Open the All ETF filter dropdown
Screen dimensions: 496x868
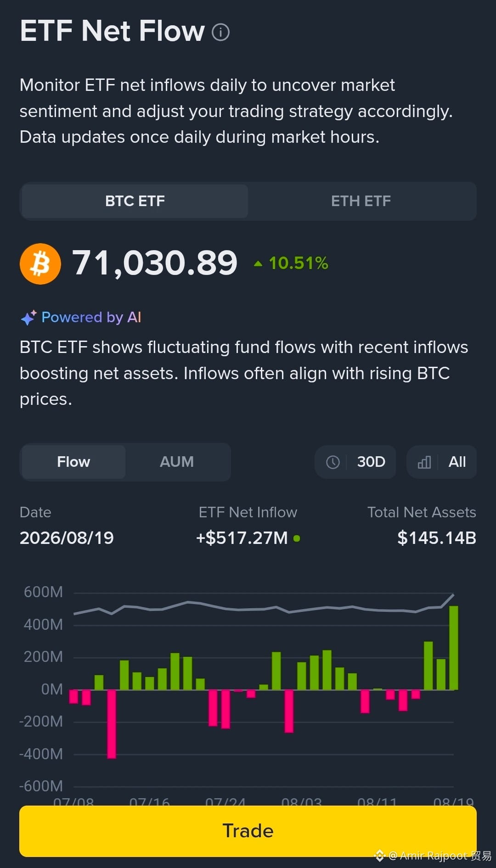[x=441, y=462]
